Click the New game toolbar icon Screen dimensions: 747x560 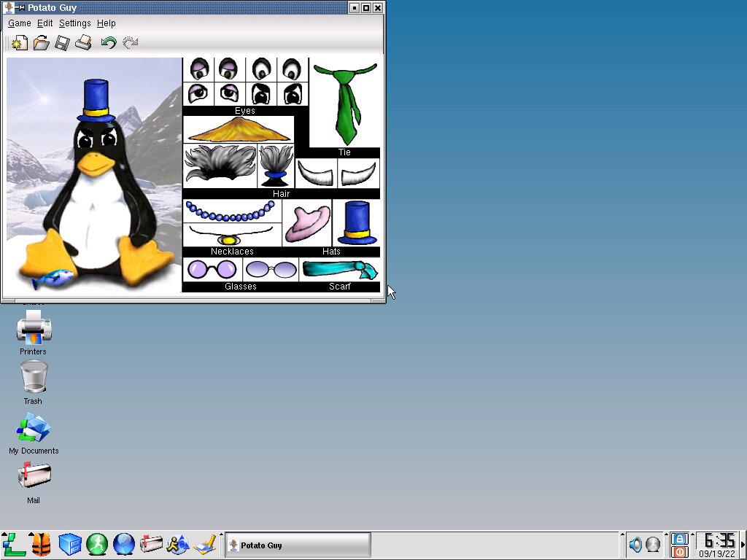tap(19, 43)
